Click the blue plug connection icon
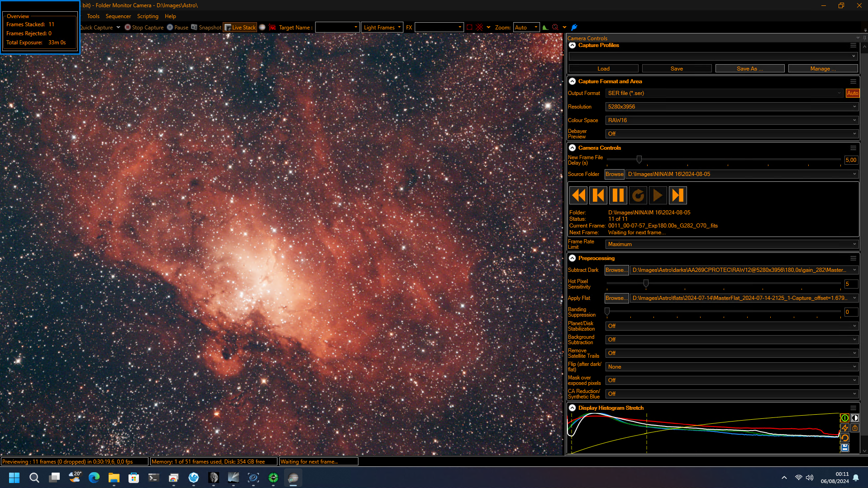 point(574,28)
